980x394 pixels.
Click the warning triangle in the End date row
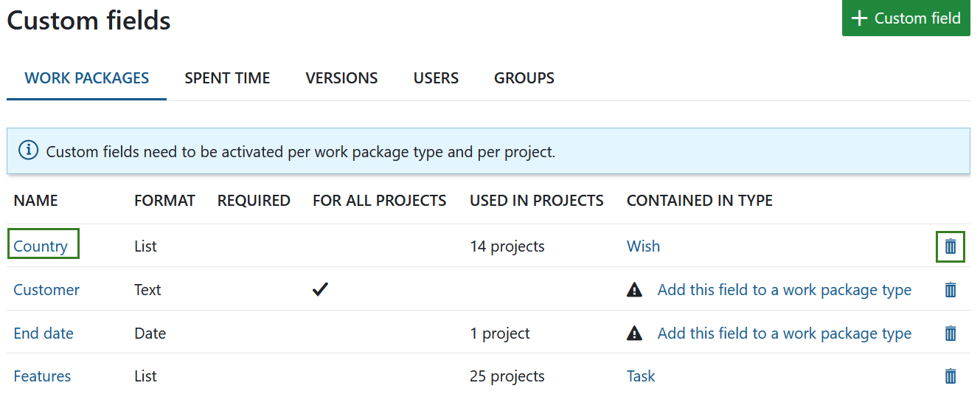(634, 333)
